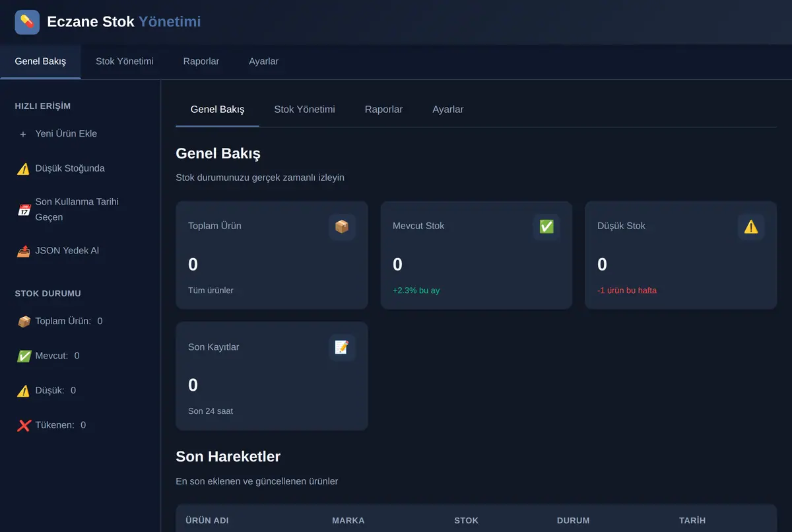Click the notepad icon on Son Kayıtlar card
792x532 pixels.
point(342,347)
